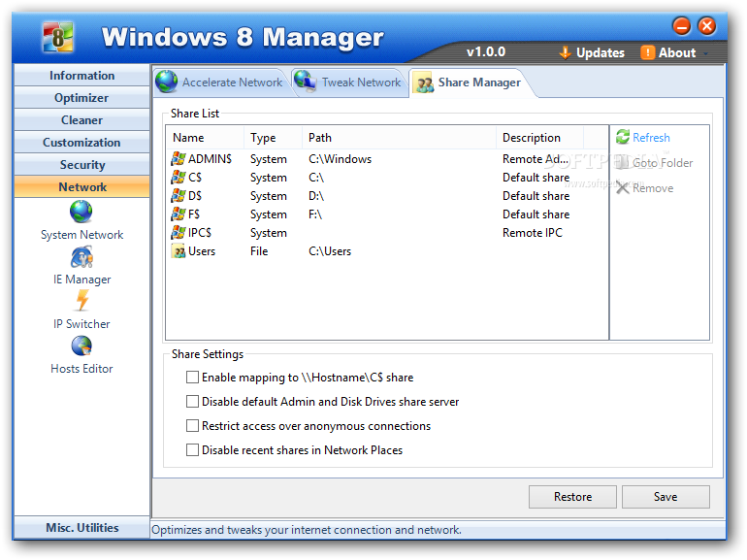This screenshot has height=560, width=747.
Task: Select the F:\ path cell
Action: [315, 214]
